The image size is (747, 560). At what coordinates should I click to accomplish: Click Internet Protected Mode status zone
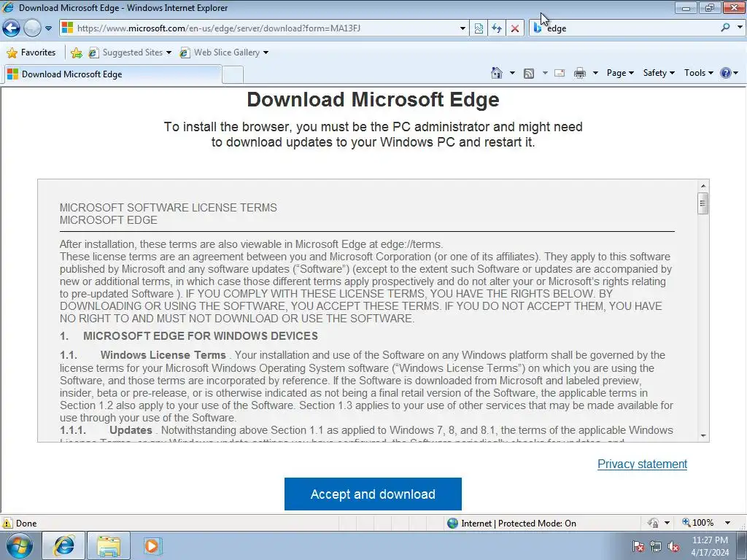(512, 524)
